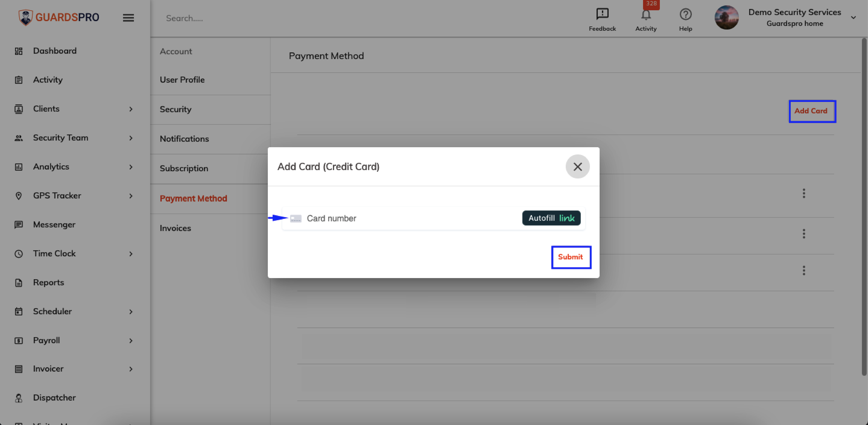Click the Add Card button
868x425 pixels.
[812, 111]
